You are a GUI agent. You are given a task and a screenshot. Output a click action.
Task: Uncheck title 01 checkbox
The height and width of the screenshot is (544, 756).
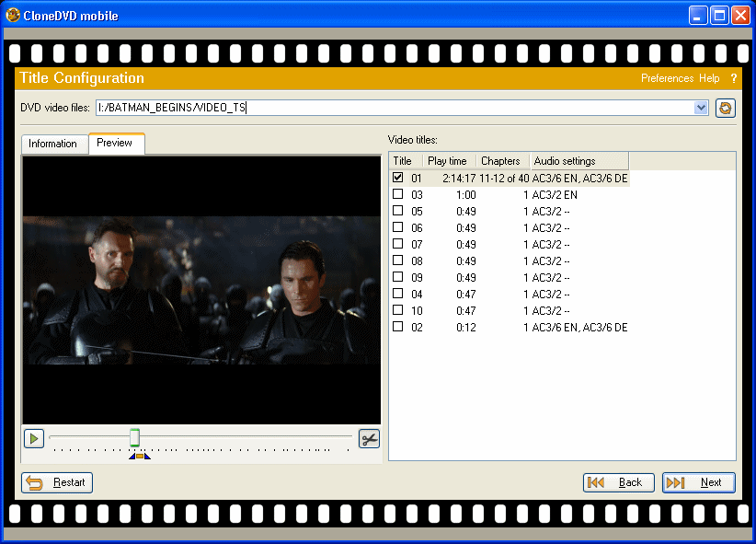tap(397, 178)
